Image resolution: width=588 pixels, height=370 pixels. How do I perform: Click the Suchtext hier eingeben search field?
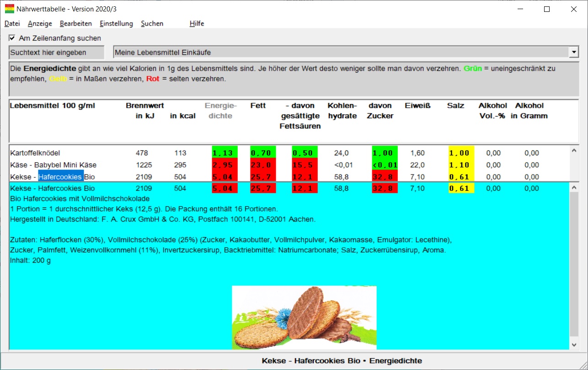coord(56,53)
